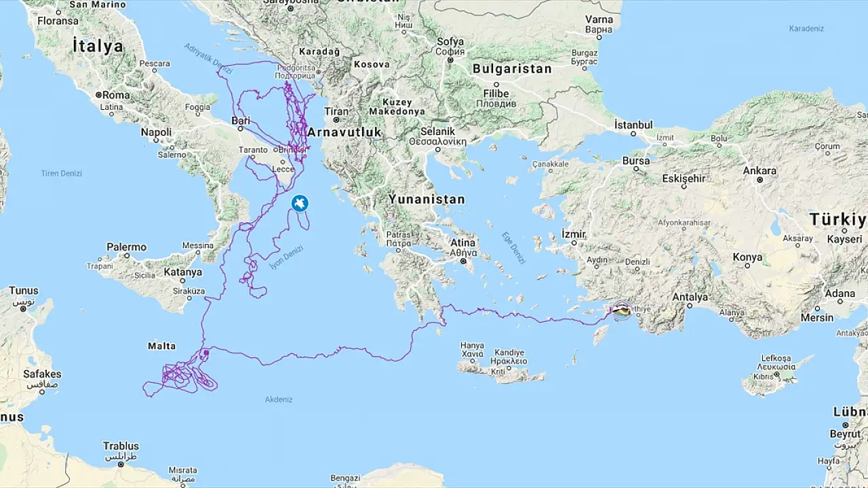
Task: Select the Arnavutluk country label
Action: (344, 132)
